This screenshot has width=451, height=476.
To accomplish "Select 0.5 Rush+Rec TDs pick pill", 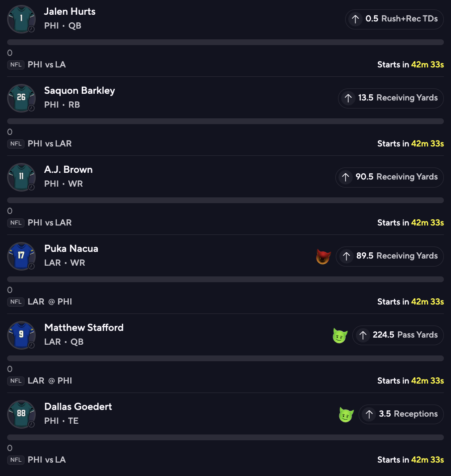I will (x=394, y=19).
